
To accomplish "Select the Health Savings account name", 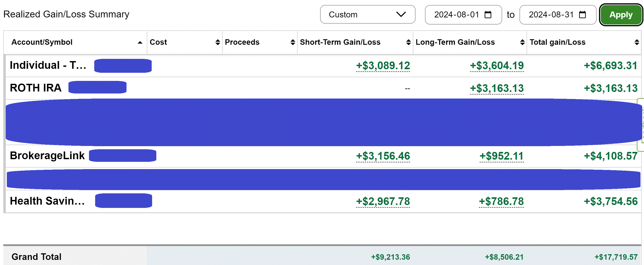I will pyautogui.click(x=47, y=201).
